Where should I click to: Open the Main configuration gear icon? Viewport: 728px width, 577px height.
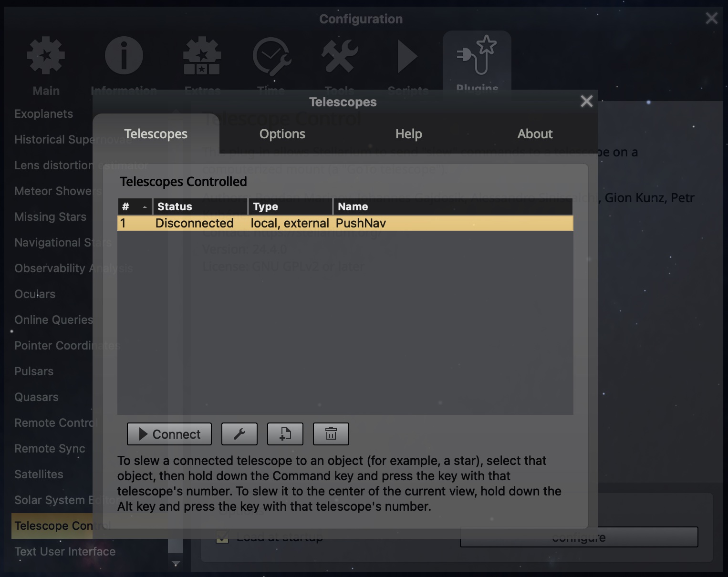(x=46, y=57)
